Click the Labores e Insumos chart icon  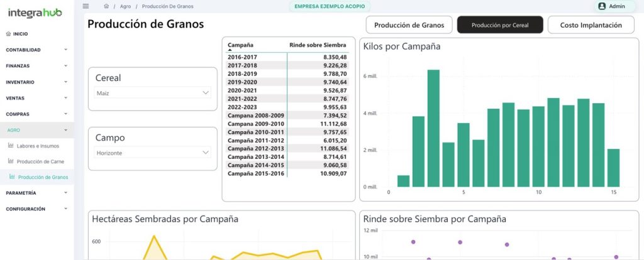(11, 146)
